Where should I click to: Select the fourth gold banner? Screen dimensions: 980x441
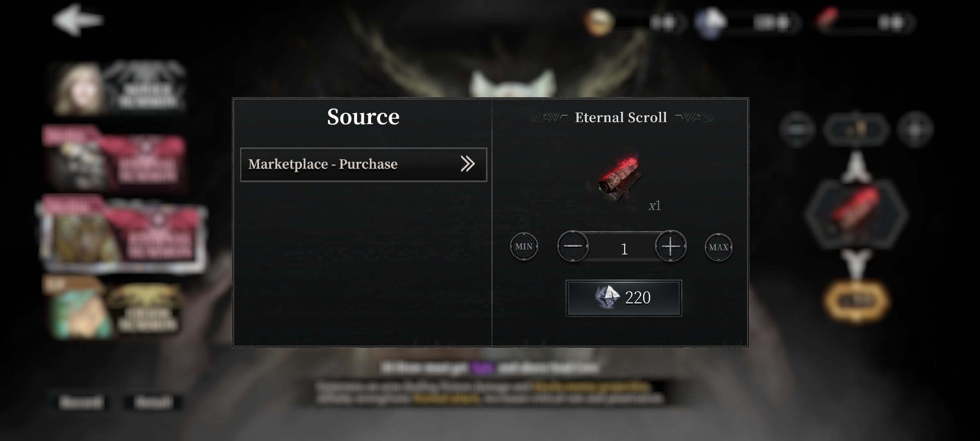pyautogui.click(x=112, y=307)
